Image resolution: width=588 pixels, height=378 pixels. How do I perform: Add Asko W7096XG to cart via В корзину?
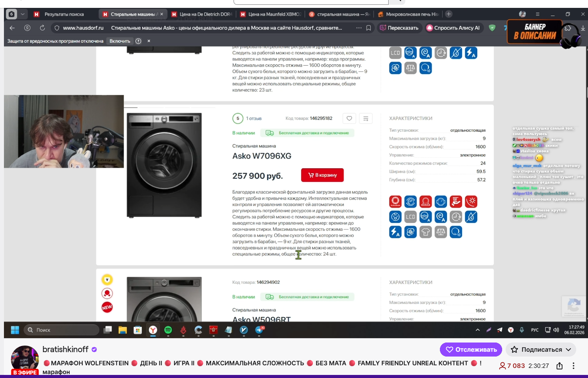pos(322,175)
